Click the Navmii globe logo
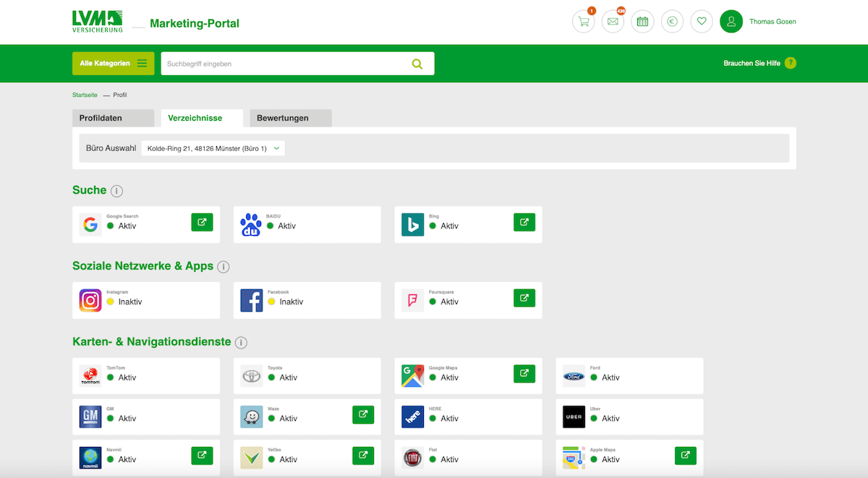The image size is (868, 478). click(x=90, y=458)
